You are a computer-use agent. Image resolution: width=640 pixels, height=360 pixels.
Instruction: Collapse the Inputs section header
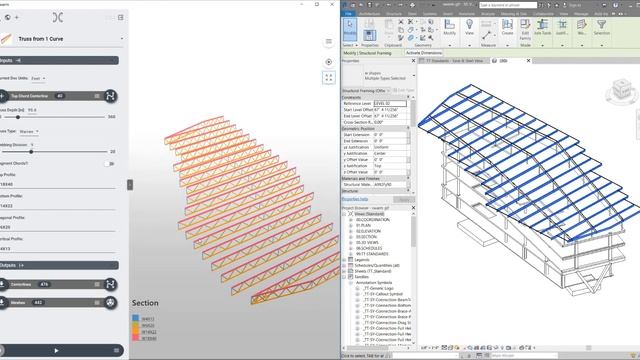59,60
